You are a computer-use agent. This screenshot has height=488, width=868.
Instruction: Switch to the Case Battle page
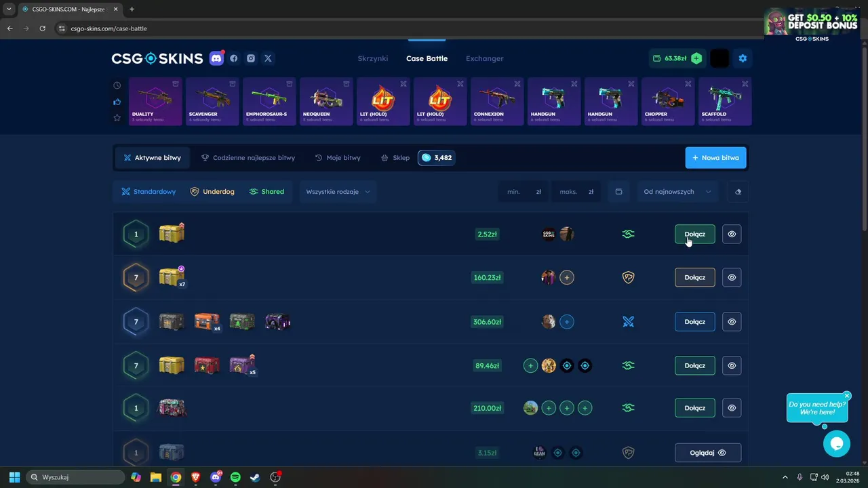427,58
